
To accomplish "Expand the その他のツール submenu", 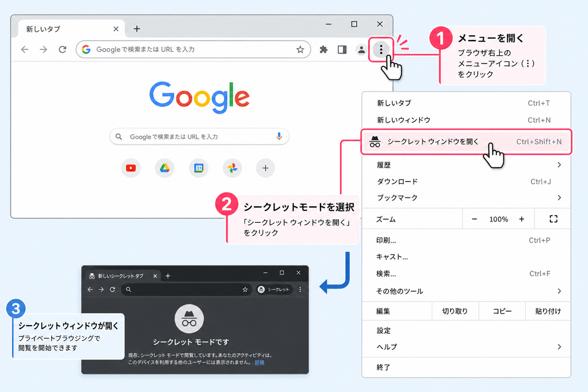I will 466,291.
